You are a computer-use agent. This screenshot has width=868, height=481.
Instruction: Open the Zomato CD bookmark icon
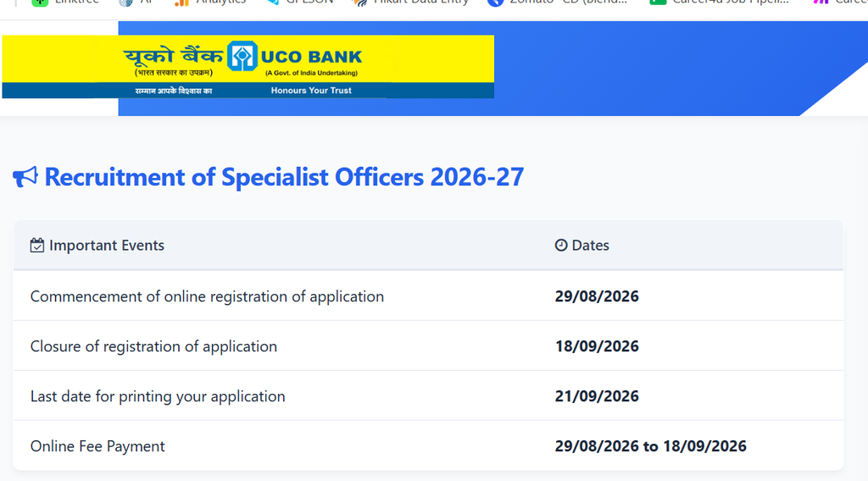pos(495,3)
